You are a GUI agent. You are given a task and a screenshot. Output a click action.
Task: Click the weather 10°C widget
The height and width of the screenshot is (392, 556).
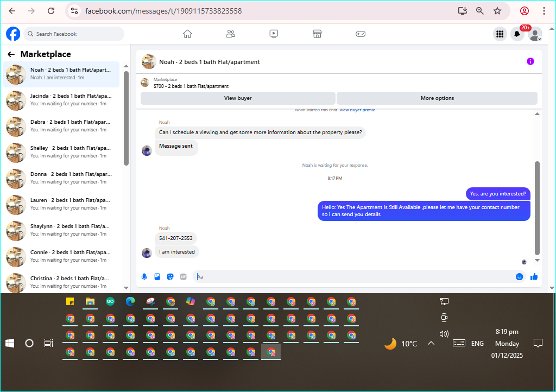[401, 343]
